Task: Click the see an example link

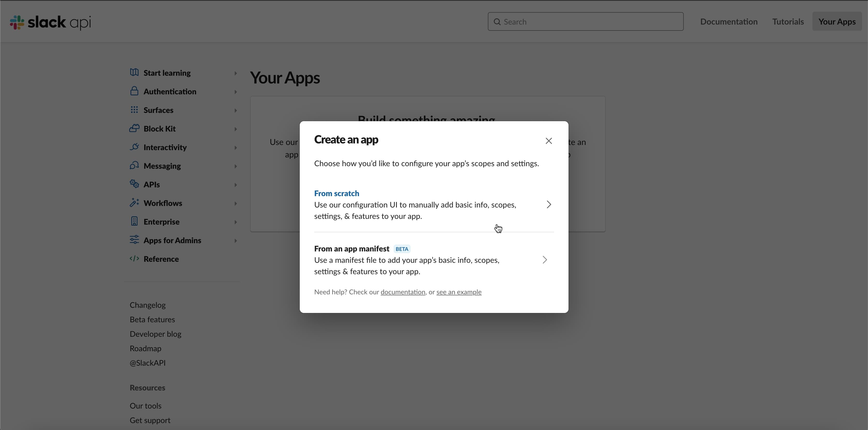Action: tap(459, 292)
